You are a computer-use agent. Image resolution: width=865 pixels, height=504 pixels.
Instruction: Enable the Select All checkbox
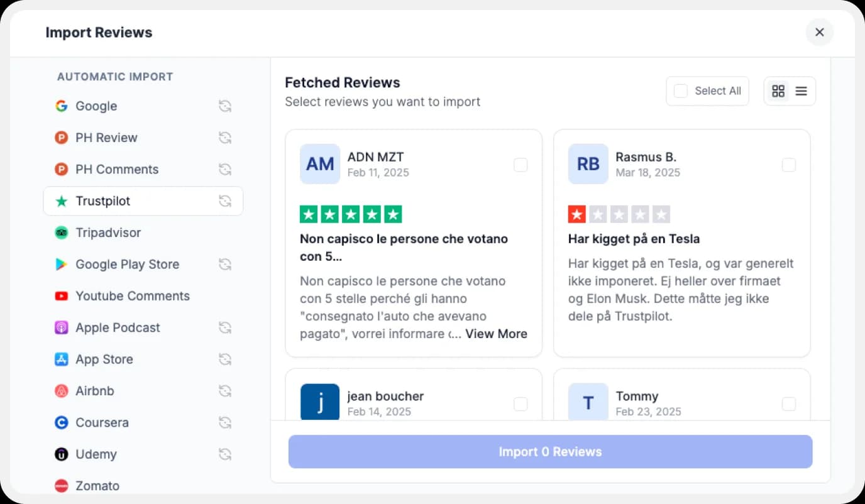[680, 90]
